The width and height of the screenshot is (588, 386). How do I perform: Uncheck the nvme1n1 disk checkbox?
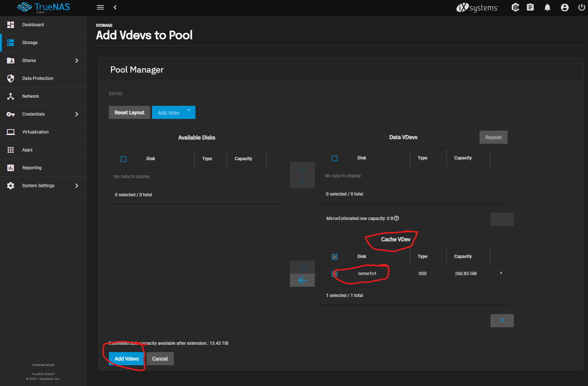click(335, 274)
